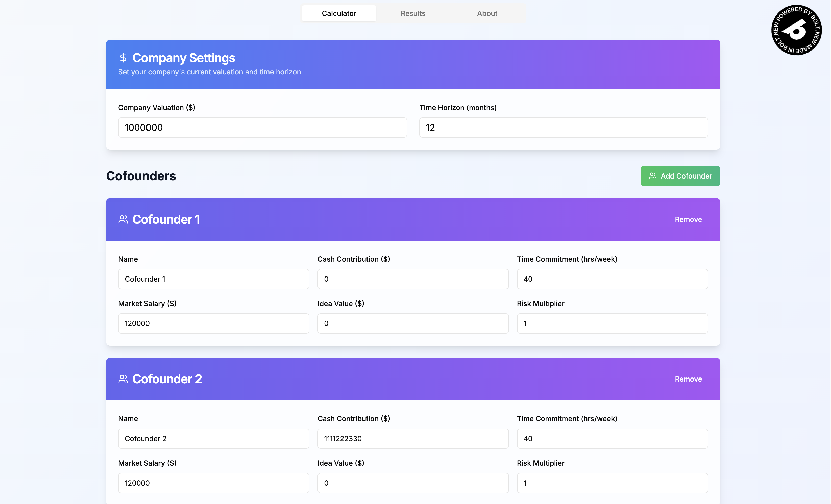
Task: Click the Time Horizon months input
Action: [563, 128]
